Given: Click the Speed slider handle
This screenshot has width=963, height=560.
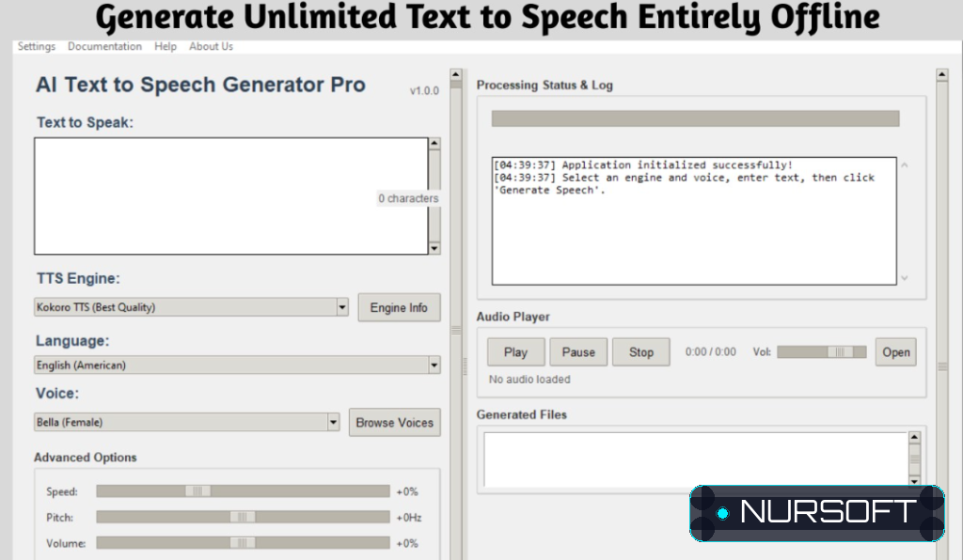Looking at the screenshot, I should pyautogui.click(x=197, y=491).
